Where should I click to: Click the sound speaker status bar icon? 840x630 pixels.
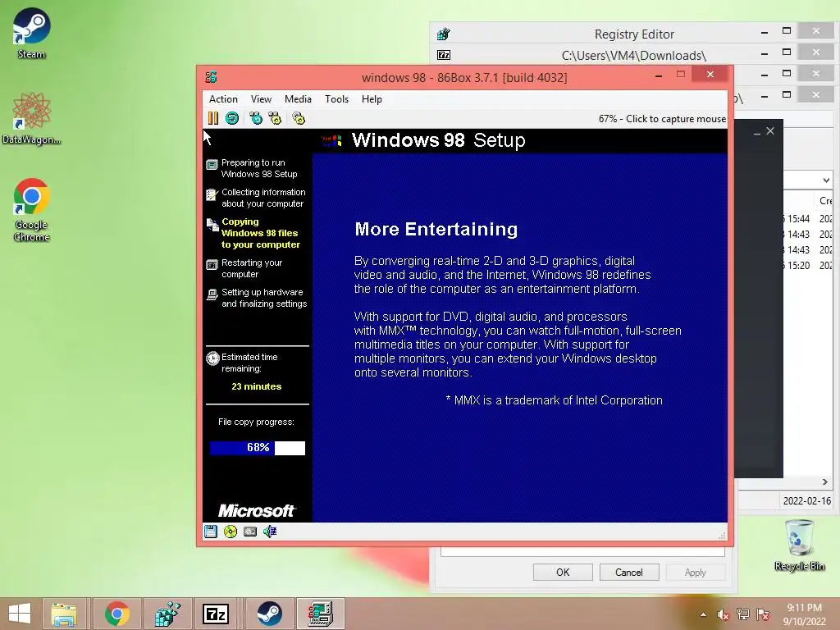pyautogui.click(x=269, y=532)
